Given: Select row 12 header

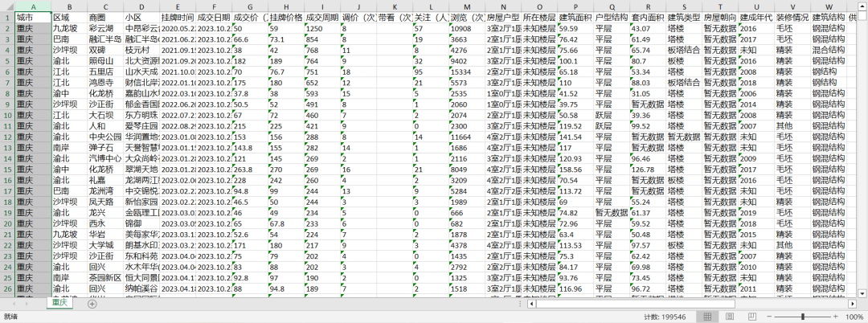Looking at the screenshot, I should 7,137.
